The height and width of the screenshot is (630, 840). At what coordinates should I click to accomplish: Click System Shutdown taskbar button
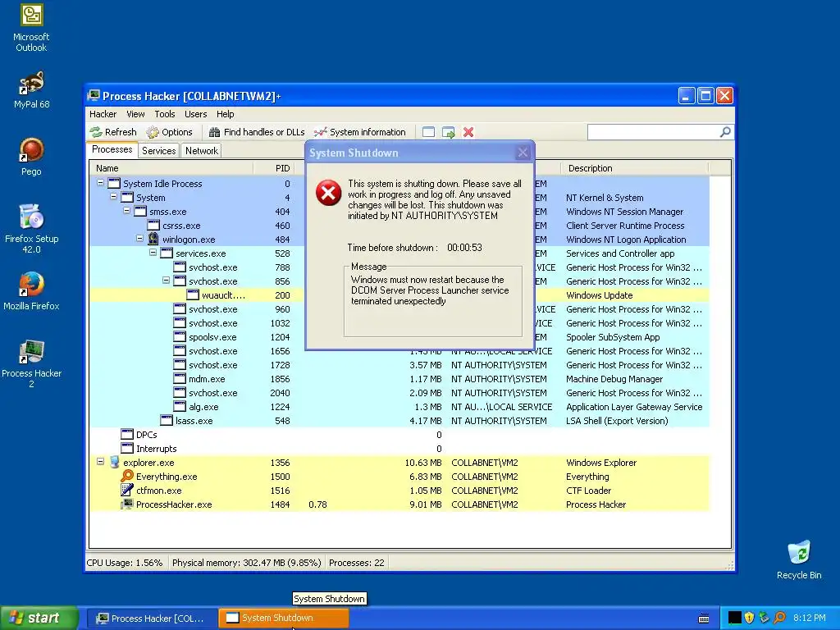283,618
